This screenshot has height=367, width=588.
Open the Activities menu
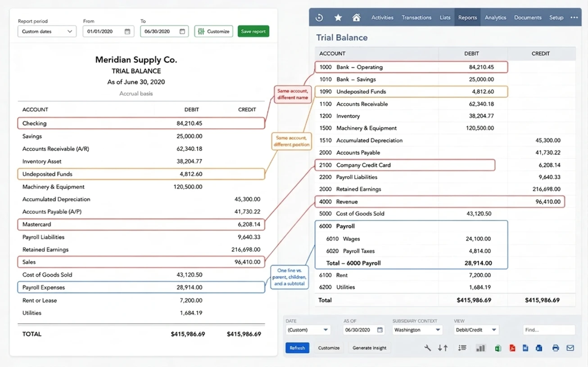click(x=382, y=18)
